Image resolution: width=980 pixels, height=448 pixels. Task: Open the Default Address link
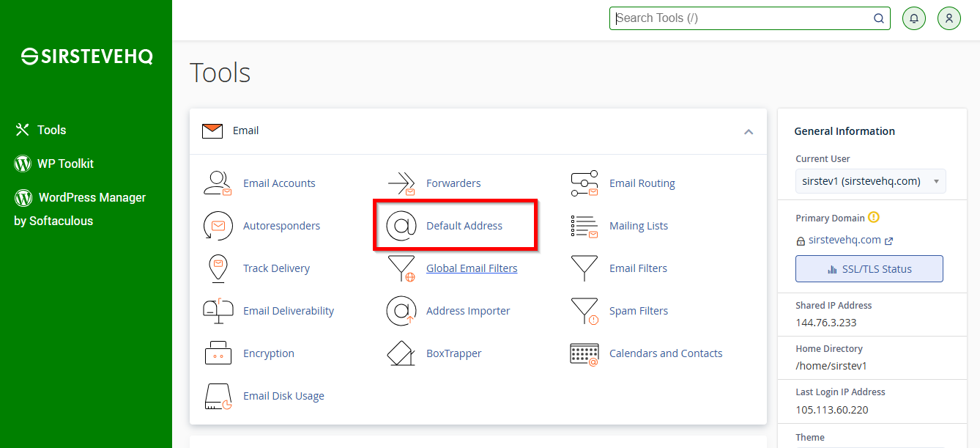tap(464, 226)
